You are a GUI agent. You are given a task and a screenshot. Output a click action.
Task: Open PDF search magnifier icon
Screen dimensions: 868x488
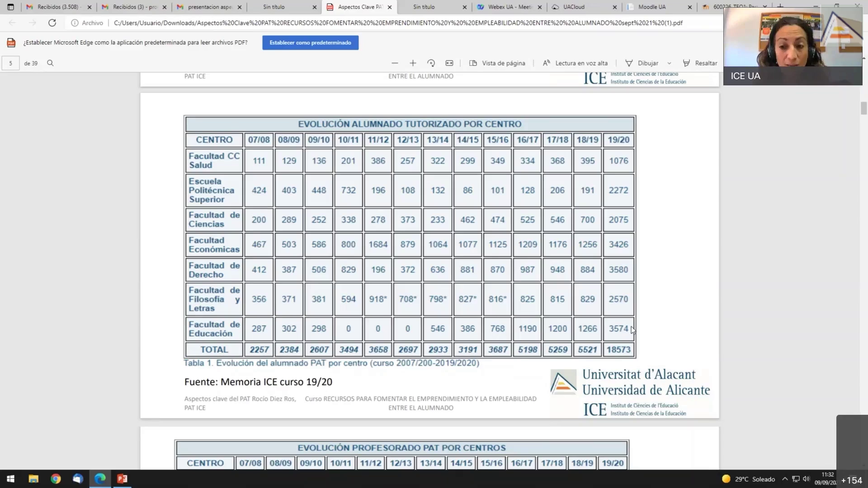(x=50, y=63)
